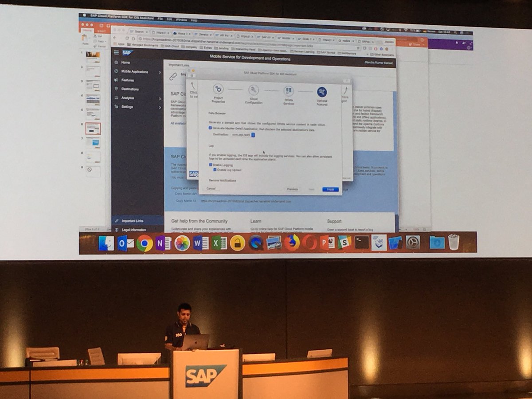Toggle Generate Master-Detail Application checkbox
Viewport: 532px width, 399px height.
[x=210, y=128]
